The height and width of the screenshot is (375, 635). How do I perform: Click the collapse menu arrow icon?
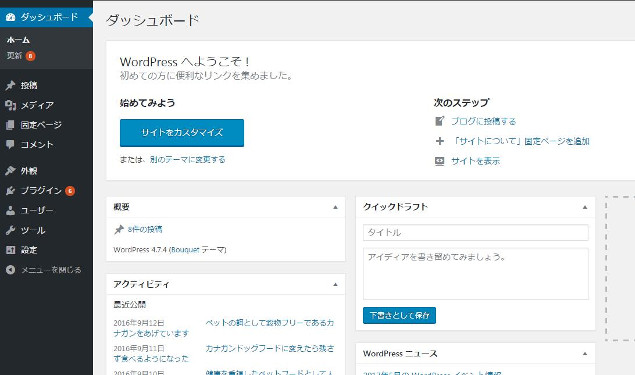11,270
